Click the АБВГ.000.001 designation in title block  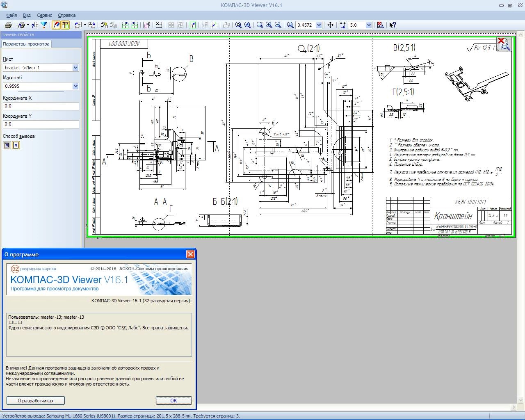click(470, 202)
